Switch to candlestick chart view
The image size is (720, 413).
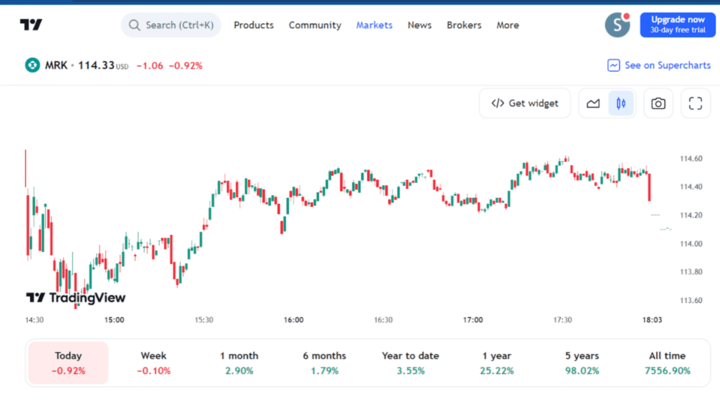[621, 103]
